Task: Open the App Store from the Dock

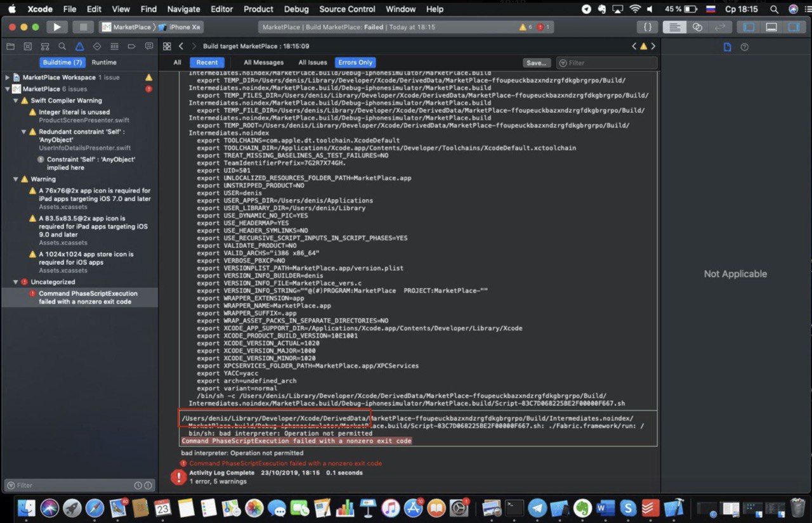Action: point(413,508)
